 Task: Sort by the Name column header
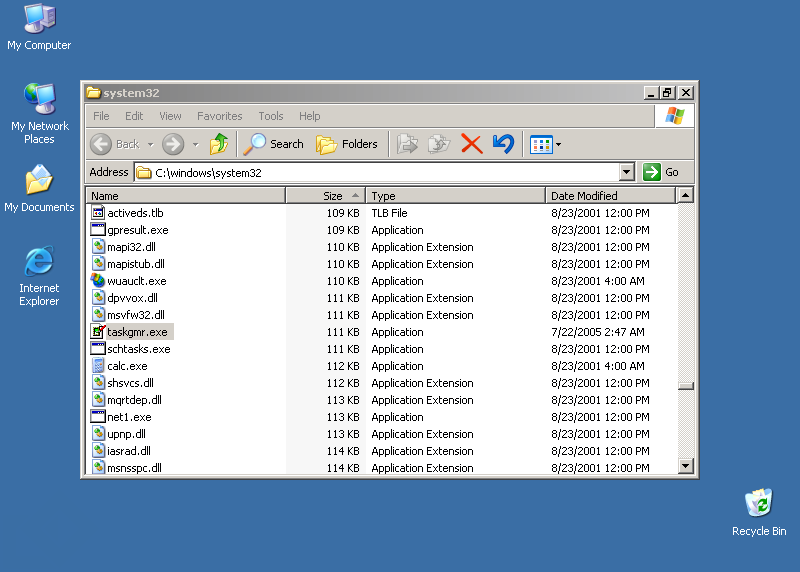point(186,196)
